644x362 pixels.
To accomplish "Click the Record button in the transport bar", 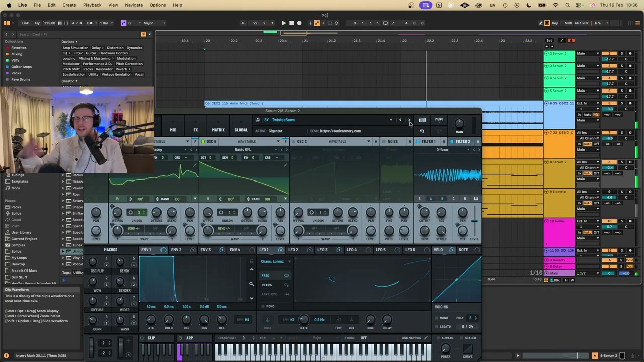I will pos(299,23).
